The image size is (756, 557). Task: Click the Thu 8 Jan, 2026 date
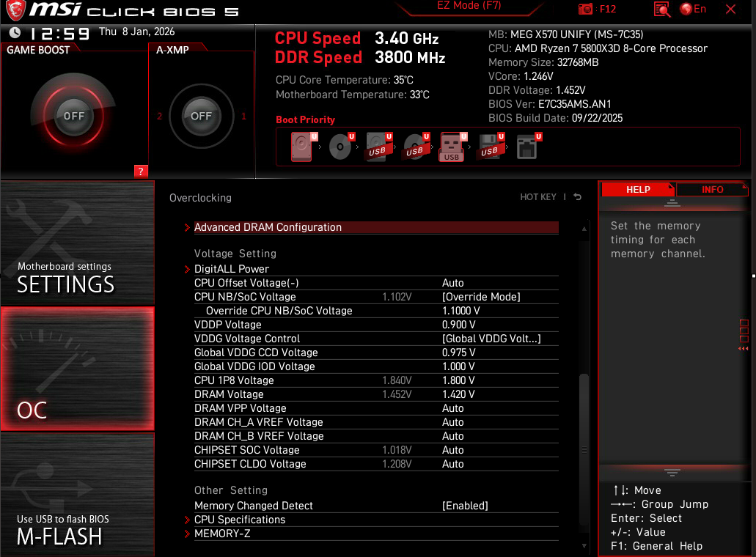click(x=136, y=32)
